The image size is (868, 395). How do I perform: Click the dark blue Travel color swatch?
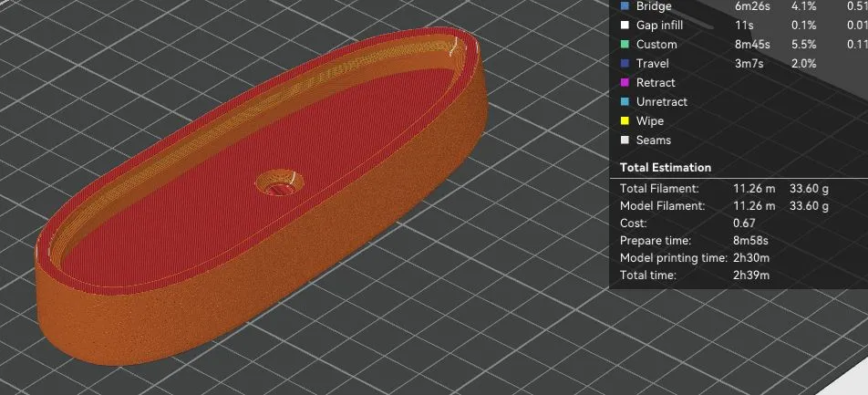coord(625,64)
